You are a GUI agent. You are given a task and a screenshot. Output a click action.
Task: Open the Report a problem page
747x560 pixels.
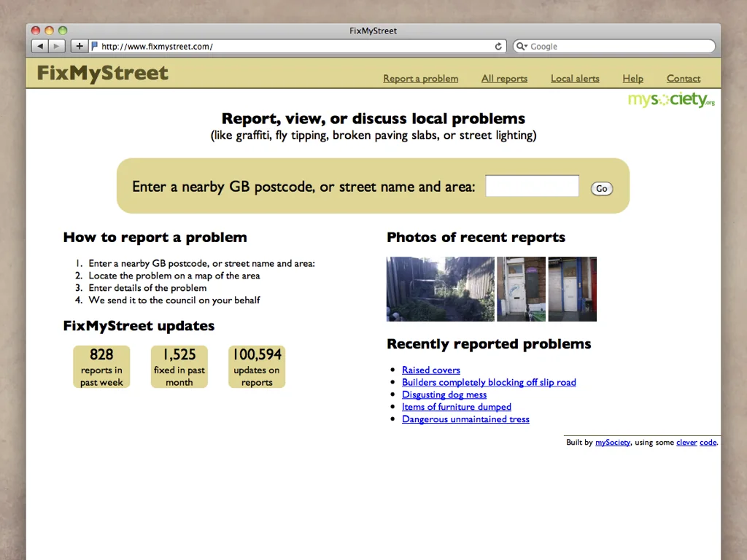coord(421,79)
